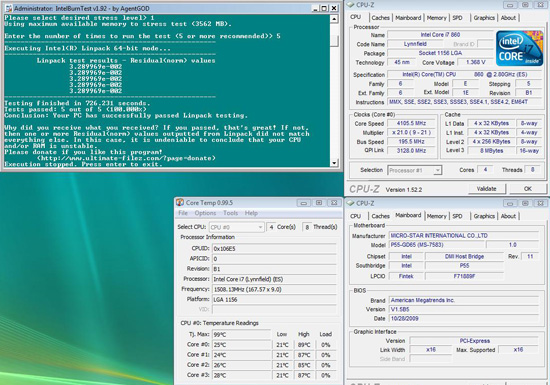Click the QPI Link value 3128.0 MHz

(411, 151)
